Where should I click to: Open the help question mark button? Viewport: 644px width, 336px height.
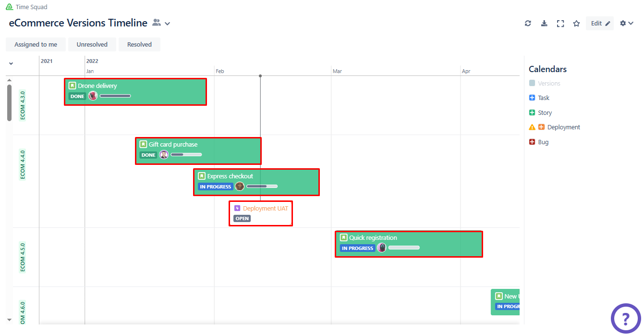(625, 318)
